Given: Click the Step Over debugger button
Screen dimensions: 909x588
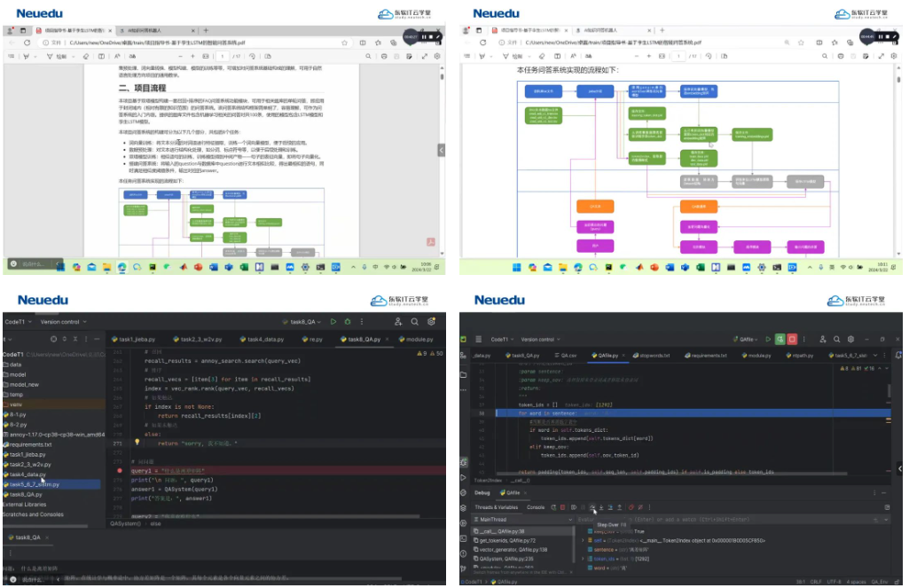Looking at the screenshot, I should click(x=592, y=507).
